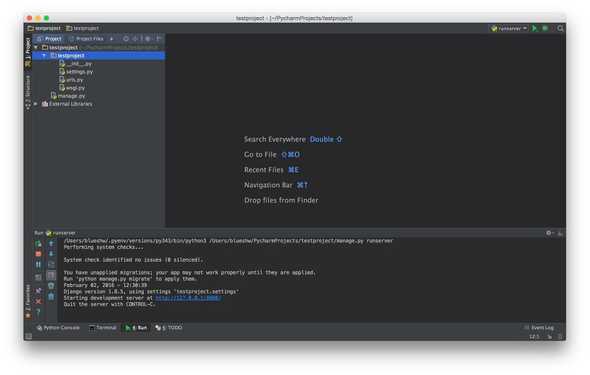The height and width of the screenshot is (375, 590).
Task: Open the Terminal tool tab
Action: coord(102,328)
